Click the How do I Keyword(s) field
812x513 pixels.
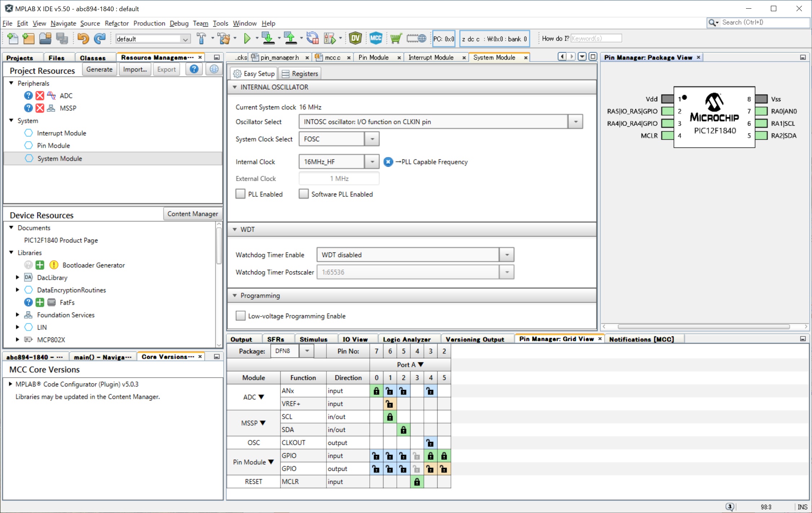click(x=596, y=38)
